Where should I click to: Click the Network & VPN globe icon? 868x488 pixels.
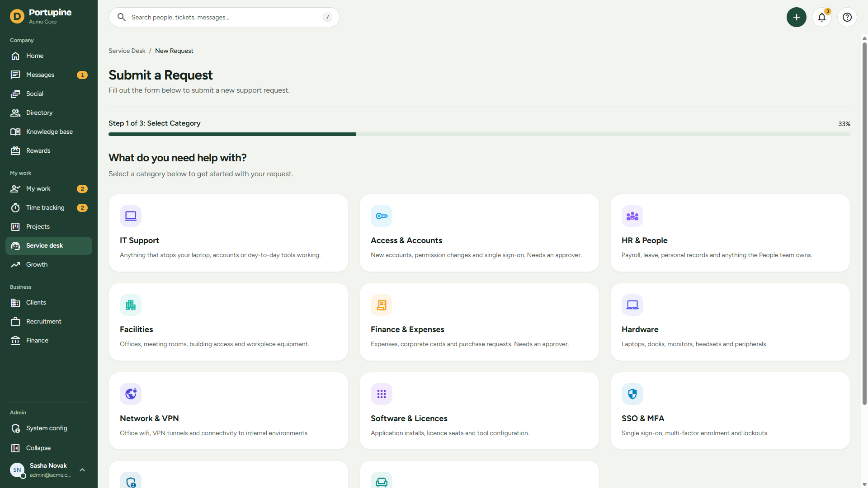point(131,394)
